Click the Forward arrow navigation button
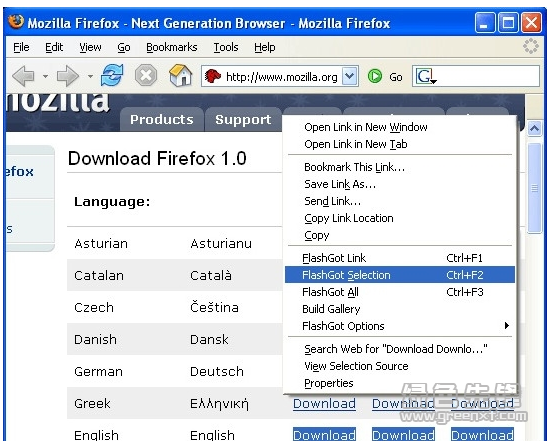This screenshot has width=549, height=441. pyautogui.click(x=68, y=76)
